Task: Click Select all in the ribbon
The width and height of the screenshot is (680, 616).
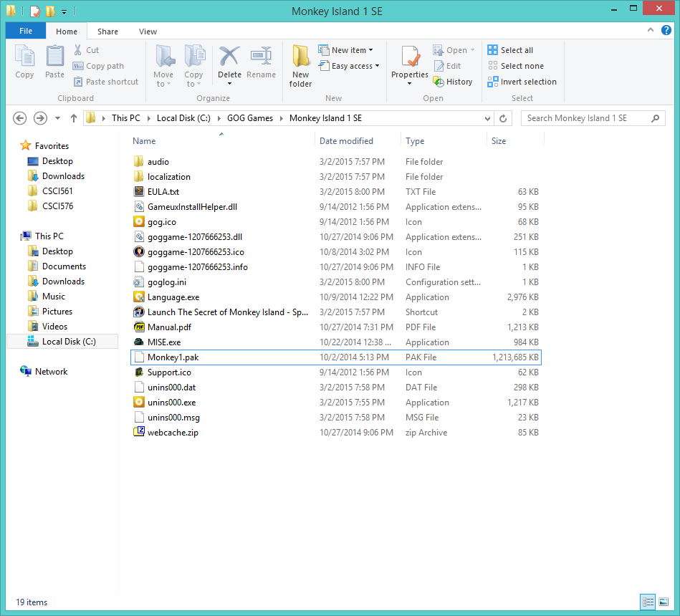Action: click(510, 50)
